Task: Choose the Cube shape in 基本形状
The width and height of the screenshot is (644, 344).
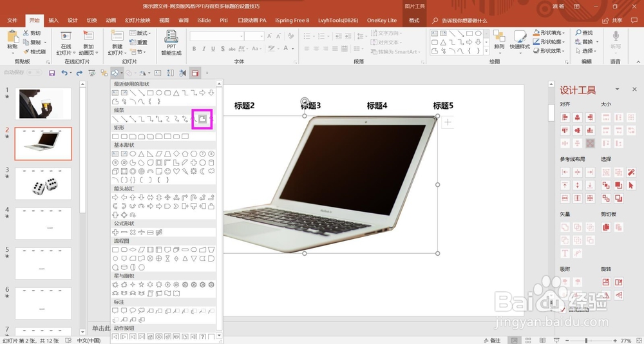Action: (x=115, y=171)
